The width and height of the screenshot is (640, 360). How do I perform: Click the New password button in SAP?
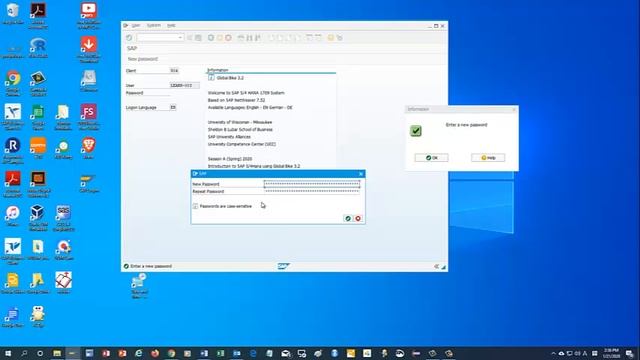tap(142, 59)
